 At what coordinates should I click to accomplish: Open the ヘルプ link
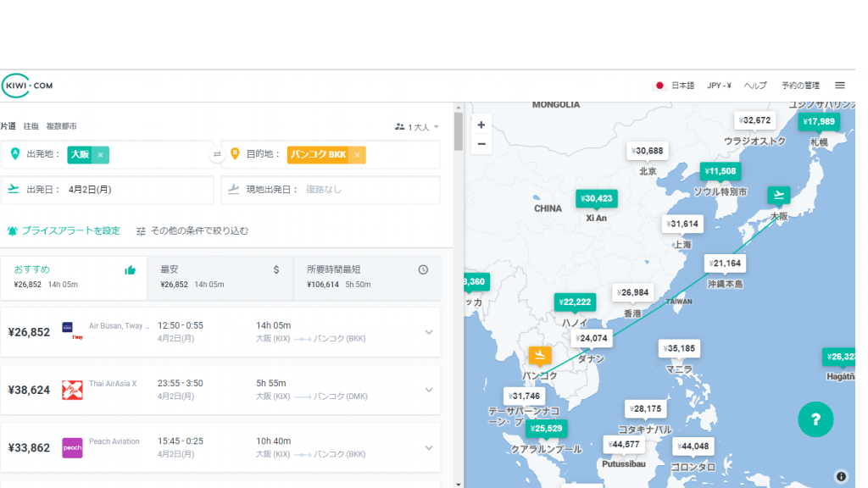pyautogui.click(x=755, y=86)
